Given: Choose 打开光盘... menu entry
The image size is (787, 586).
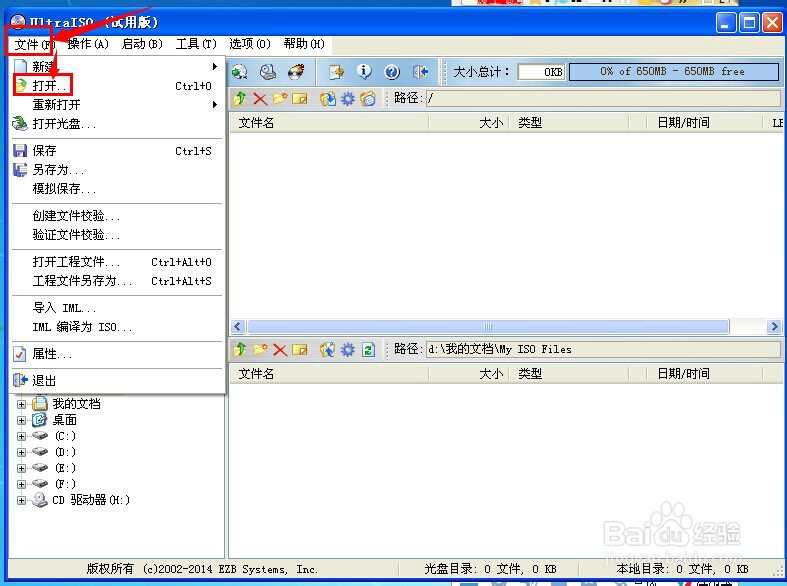Looking at the screenshot, I should click(x=117, y=123).
